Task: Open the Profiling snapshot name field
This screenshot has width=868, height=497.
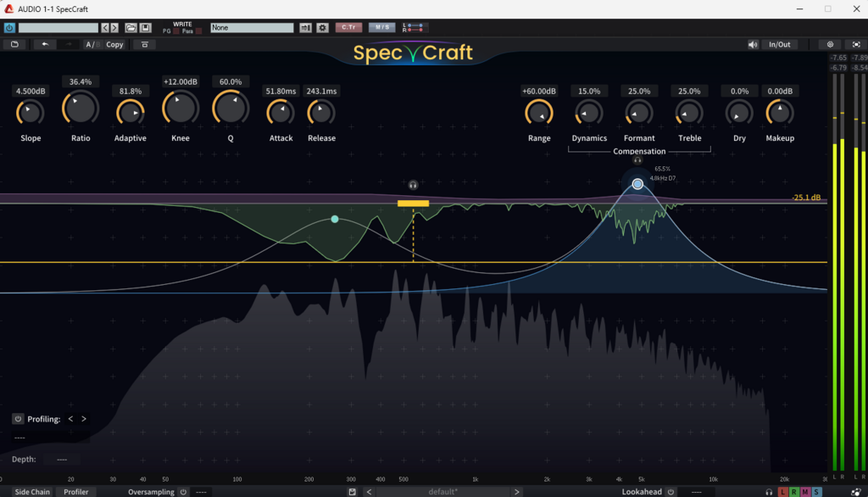Action: point(50,438)
